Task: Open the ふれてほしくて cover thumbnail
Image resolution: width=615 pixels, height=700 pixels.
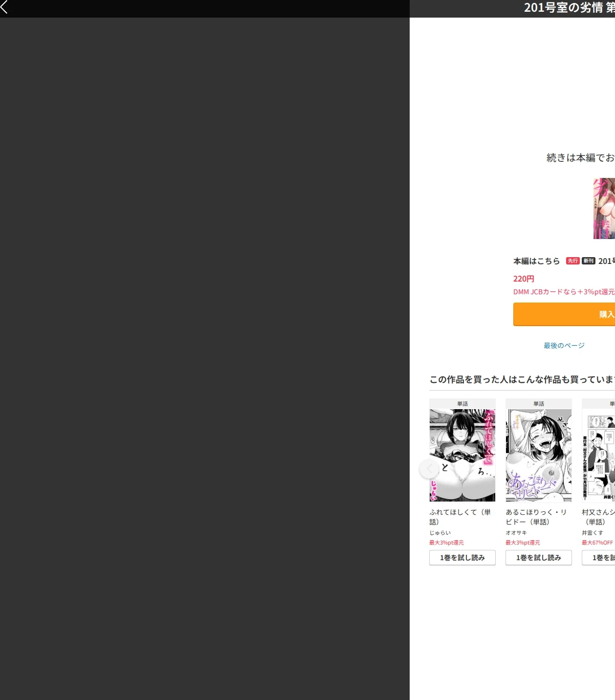Action: 462,455
